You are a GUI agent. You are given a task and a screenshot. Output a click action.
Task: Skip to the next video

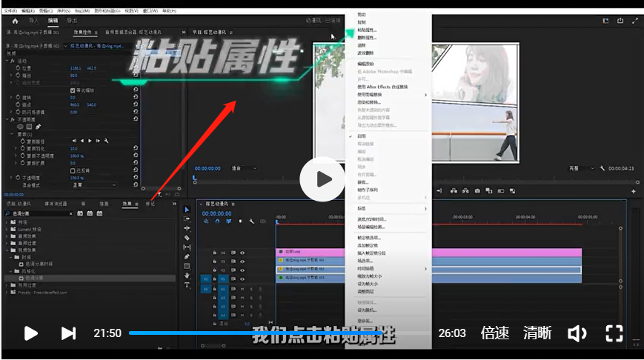(x=68, y=333)
